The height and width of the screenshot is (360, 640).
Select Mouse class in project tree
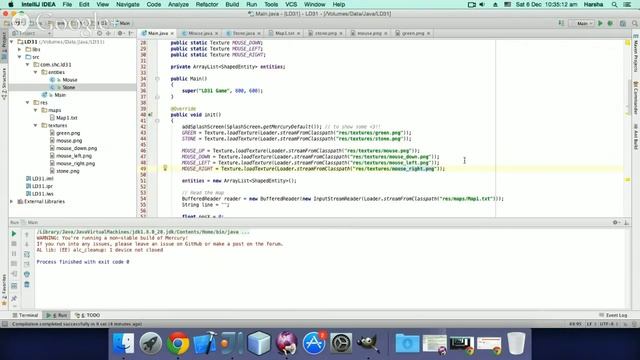click(69, 80)
